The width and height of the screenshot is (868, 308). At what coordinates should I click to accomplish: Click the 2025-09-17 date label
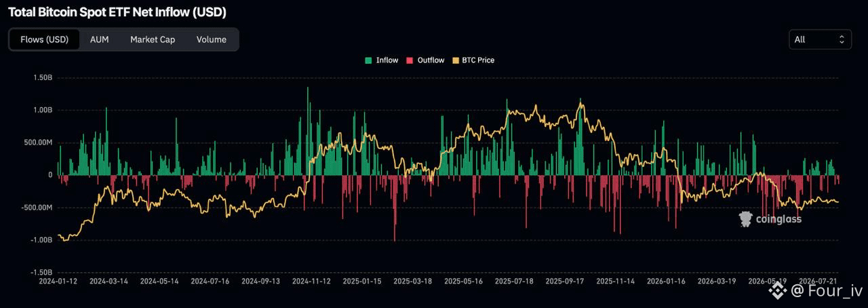coord(566,281)
